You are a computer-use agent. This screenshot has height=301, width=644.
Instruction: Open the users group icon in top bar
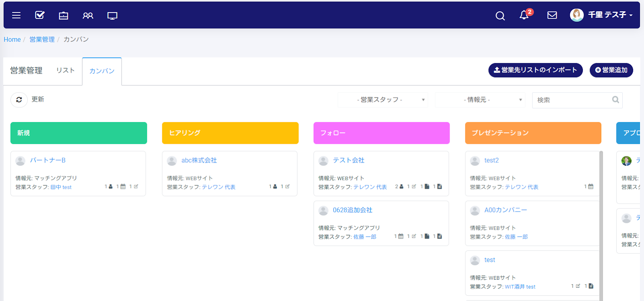pos(88,16)
